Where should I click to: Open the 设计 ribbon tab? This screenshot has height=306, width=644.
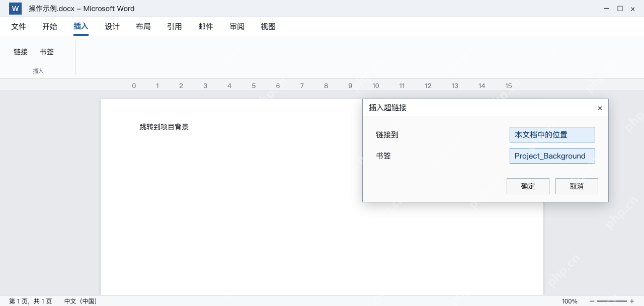[112, 27]
